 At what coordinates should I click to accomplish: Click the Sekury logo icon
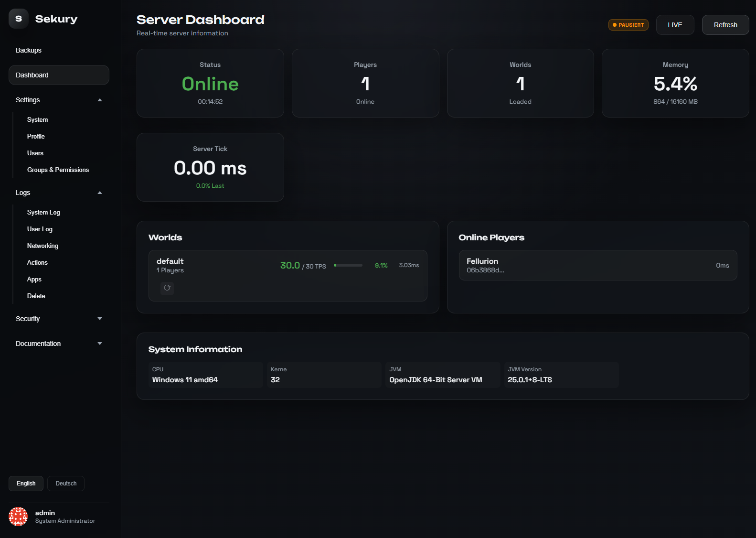click(x=19, y=19)
